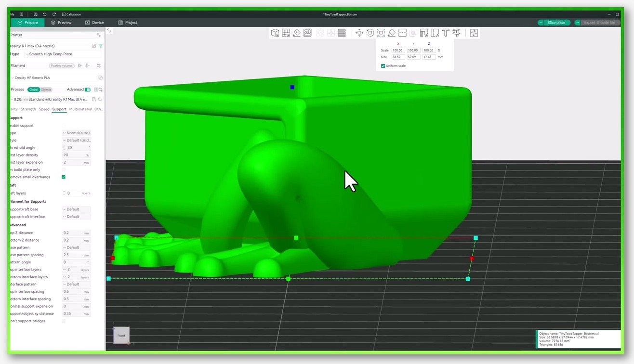Select the Move tool
Screen dimensions: 634x364
coord(359,33)
